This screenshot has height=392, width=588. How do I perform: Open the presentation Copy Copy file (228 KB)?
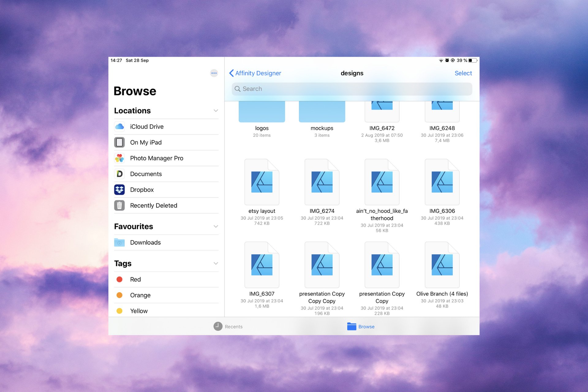coord(382,265)
